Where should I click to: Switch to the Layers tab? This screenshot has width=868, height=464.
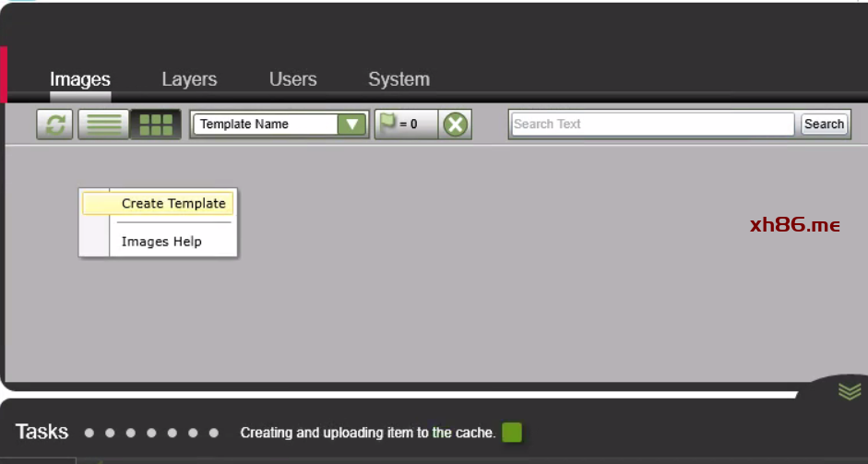[189, 79]
